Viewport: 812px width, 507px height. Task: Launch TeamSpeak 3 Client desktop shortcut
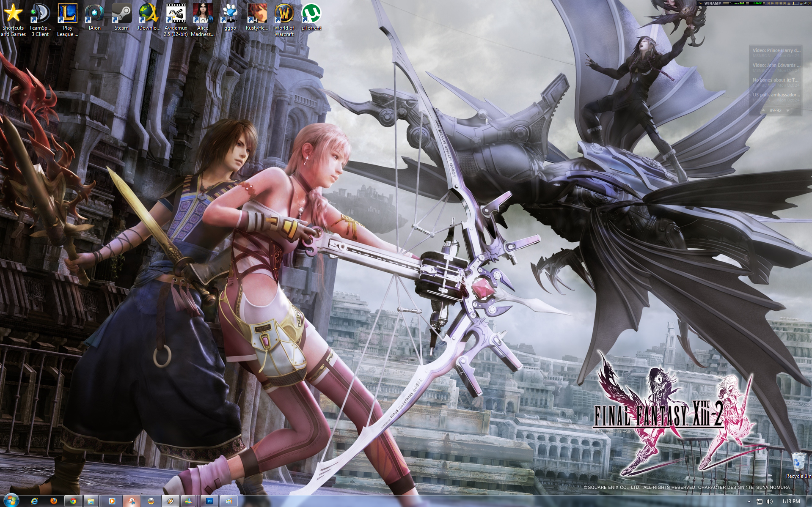pyautogui.click(x=40, y=19)
